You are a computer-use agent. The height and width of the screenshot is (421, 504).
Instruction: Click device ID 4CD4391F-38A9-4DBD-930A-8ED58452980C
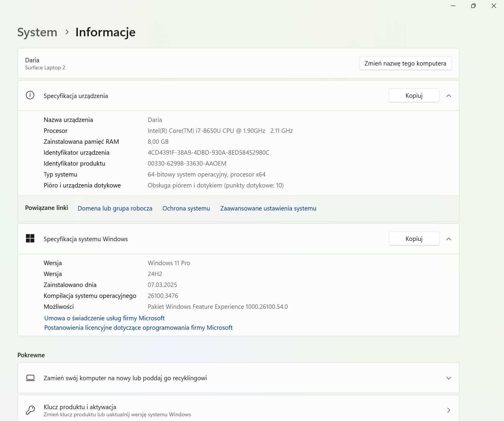(209, 152)
